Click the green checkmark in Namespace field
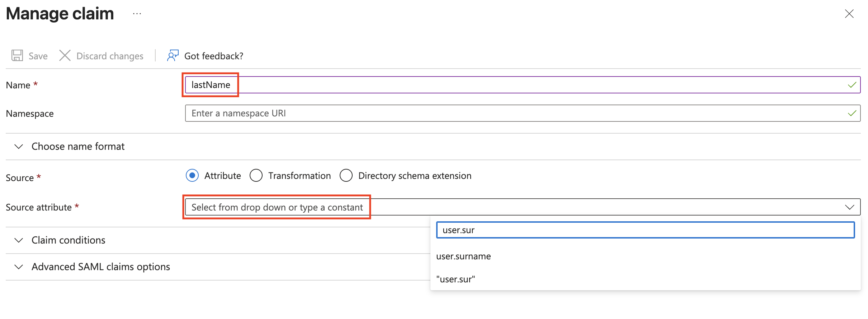 tap(852, 114)
